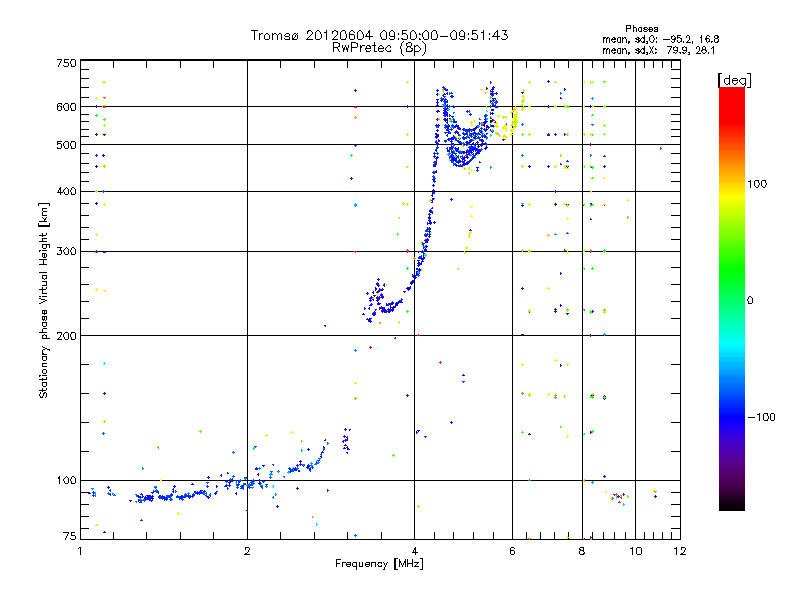The image size is (800, 600).
Task: Click the x-axis tick label '8'
Action: (582, 551)
